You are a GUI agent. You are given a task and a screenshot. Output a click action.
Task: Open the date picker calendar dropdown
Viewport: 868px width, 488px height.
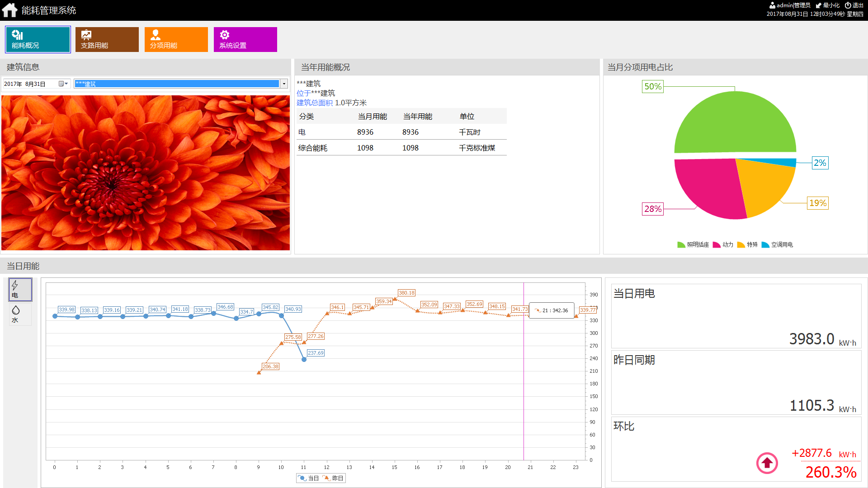[x=63, y=84]
